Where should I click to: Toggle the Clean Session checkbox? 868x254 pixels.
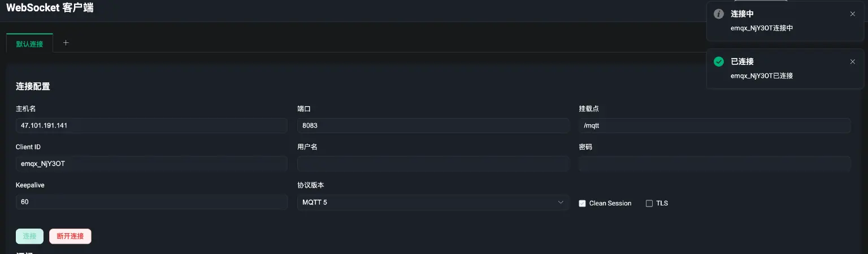click(x=582, y=203)
